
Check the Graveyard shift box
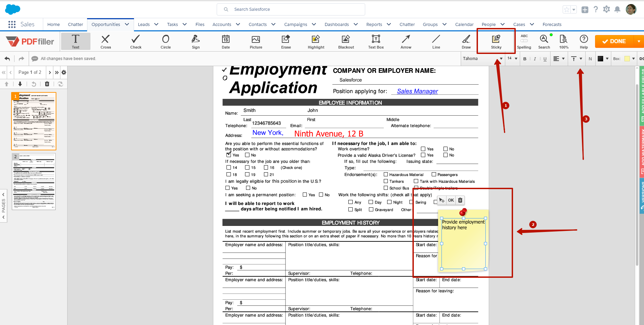tap(371, 209)
